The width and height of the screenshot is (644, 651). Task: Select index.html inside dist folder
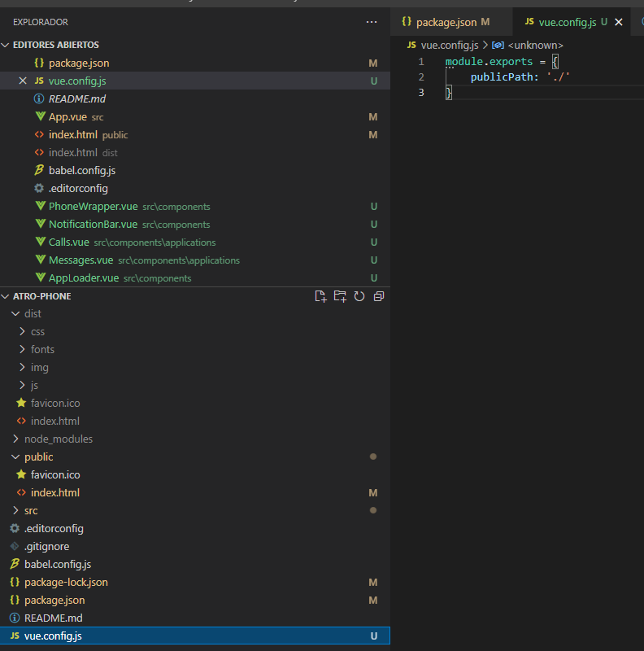[195, 421]
